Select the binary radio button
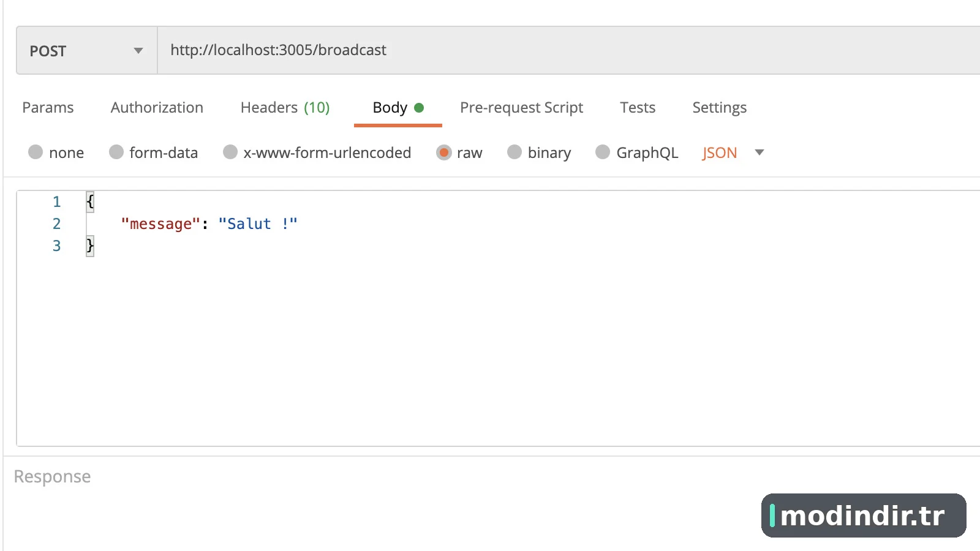 [514, 152]
